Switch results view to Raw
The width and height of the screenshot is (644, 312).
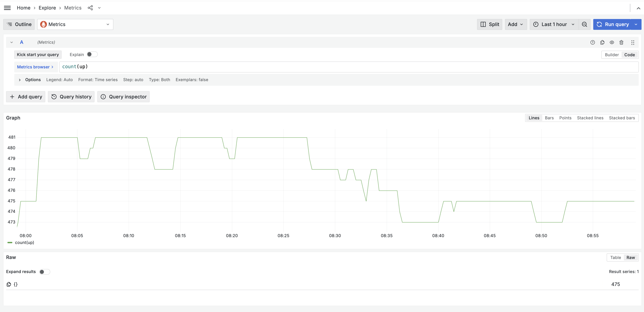tap(631, 257)
